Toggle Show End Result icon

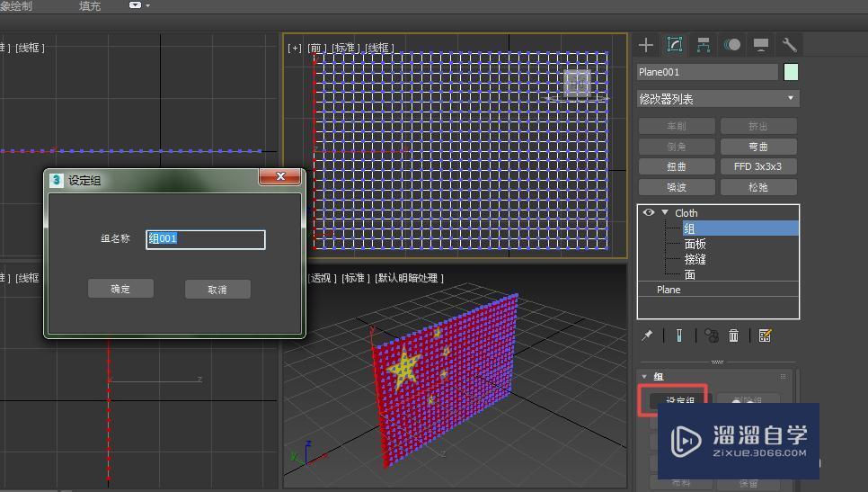click(x=679, y=335)
